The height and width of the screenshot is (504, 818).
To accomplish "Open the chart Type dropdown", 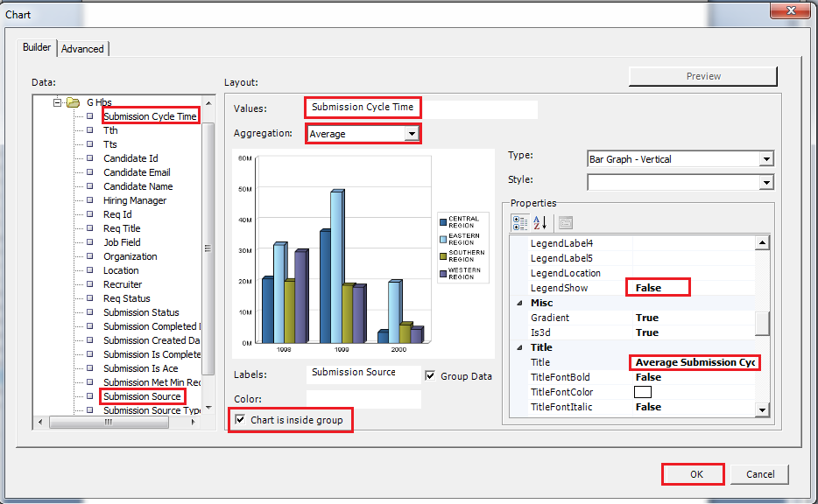I will (x=765, y=159).
